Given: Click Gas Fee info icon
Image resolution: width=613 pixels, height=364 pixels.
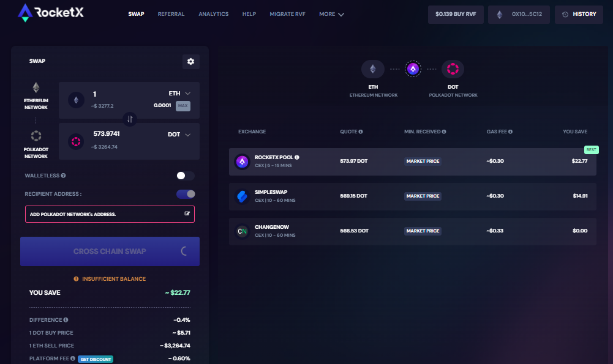Looking at the screenshot, I should tap(510, 132).
